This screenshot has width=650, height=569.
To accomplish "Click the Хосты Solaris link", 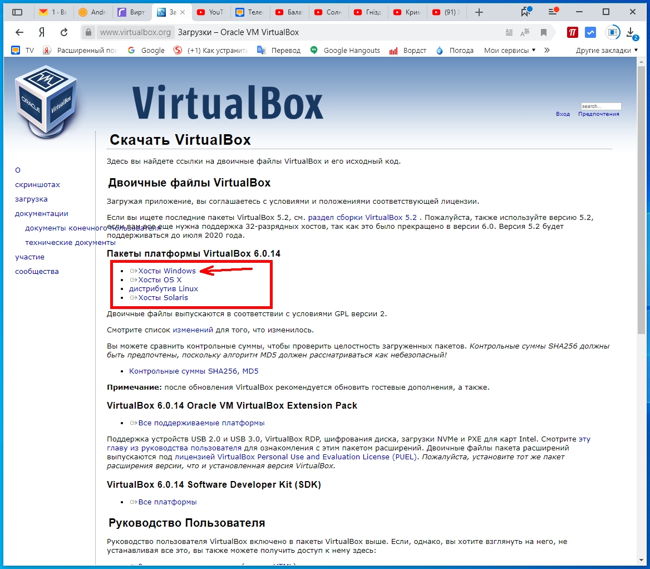I will [163, 298].
